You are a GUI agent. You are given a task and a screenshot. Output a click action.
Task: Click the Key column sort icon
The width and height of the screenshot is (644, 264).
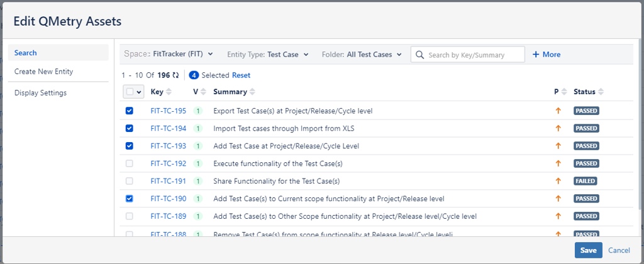[169, 92]
